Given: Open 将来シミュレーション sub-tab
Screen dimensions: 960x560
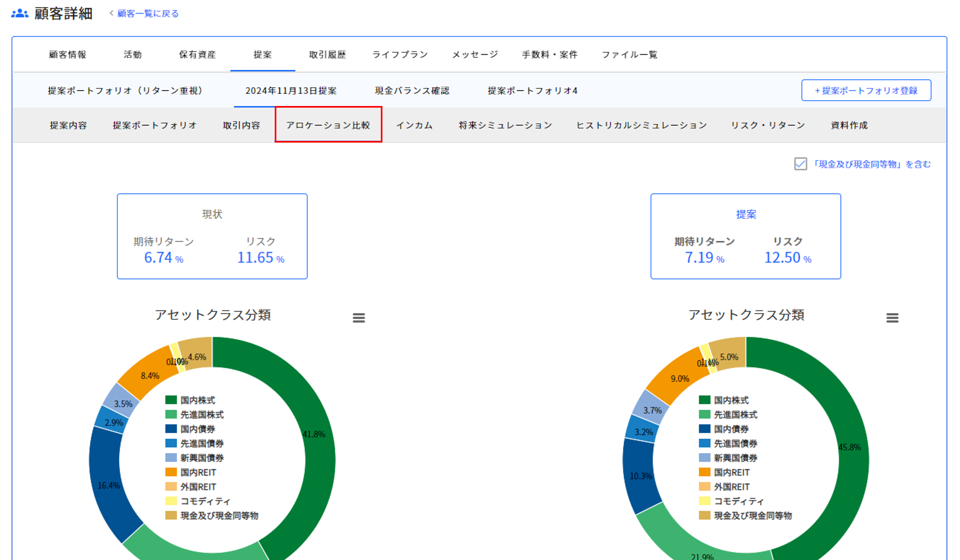Looking at the screenshot, I should (x=505, y=125).
